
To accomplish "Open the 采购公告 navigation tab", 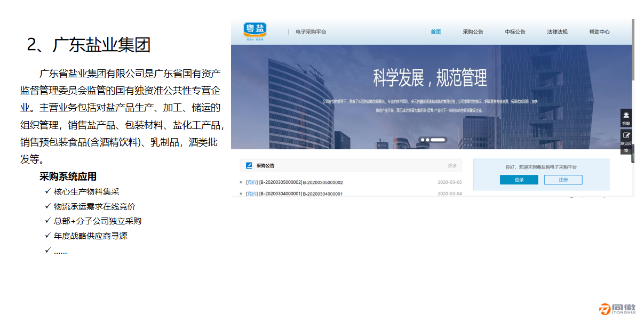I will [473, 32].
